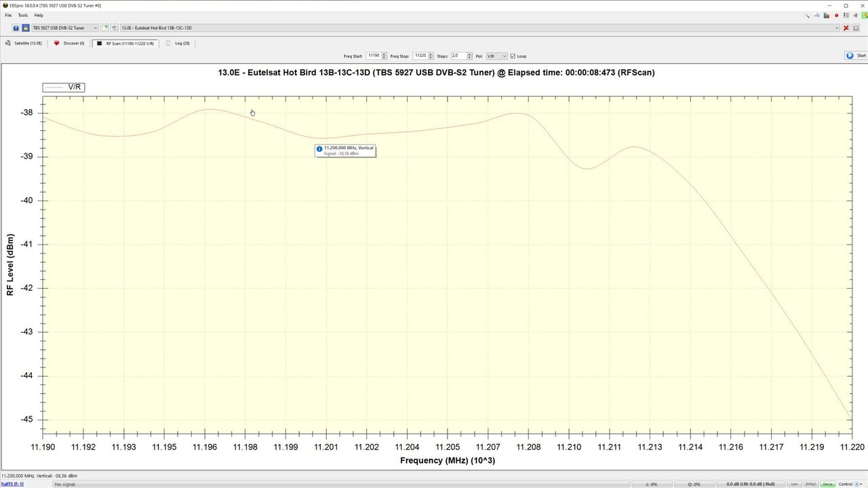Click the red X icon to close the scan tab
The image size is (868, 488).
pyautogui.click(x=847, y=28)
